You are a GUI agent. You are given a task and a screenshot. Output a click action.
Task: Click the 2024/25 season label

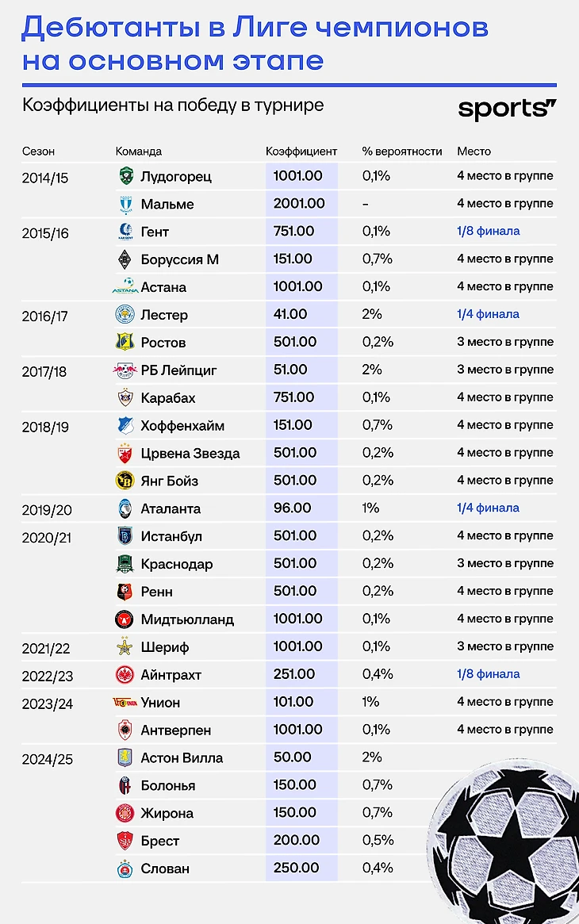[x=47, y=759]
